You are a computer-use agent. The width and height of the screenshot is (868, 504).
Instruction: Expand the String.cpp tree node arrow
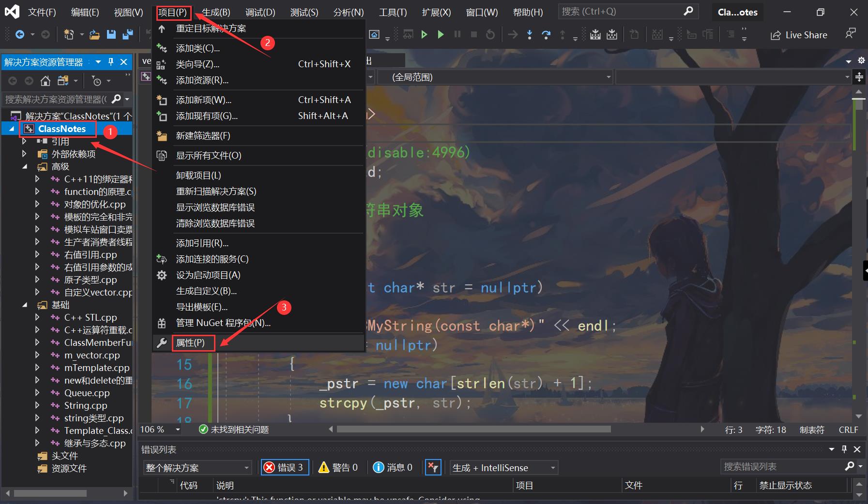pos(37,405)
